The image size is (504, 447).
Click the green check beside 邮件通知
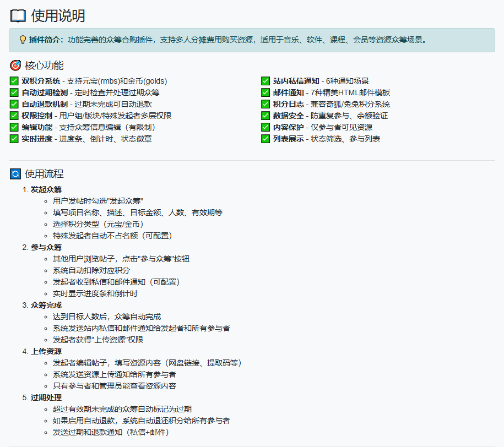[265, 92]
